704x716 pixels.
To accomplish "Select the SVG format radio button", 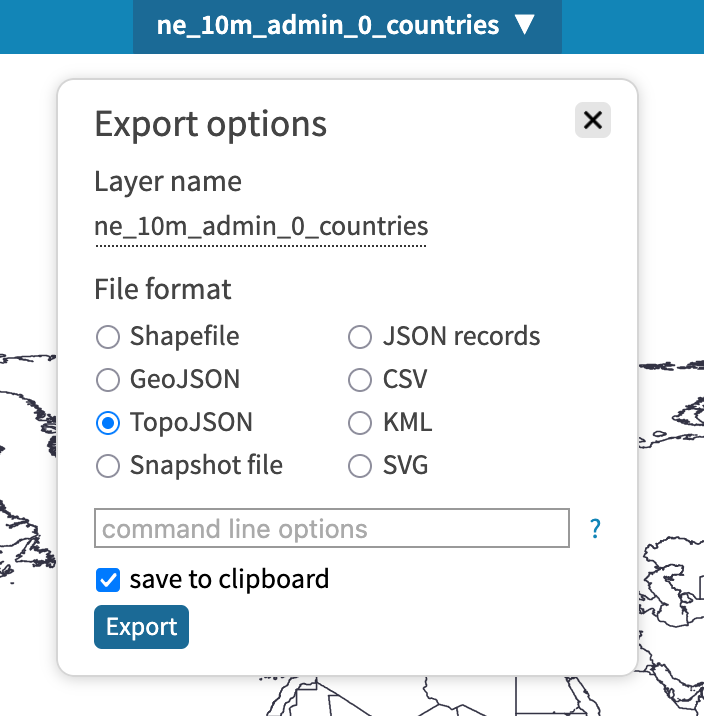I will pos(360,466).
